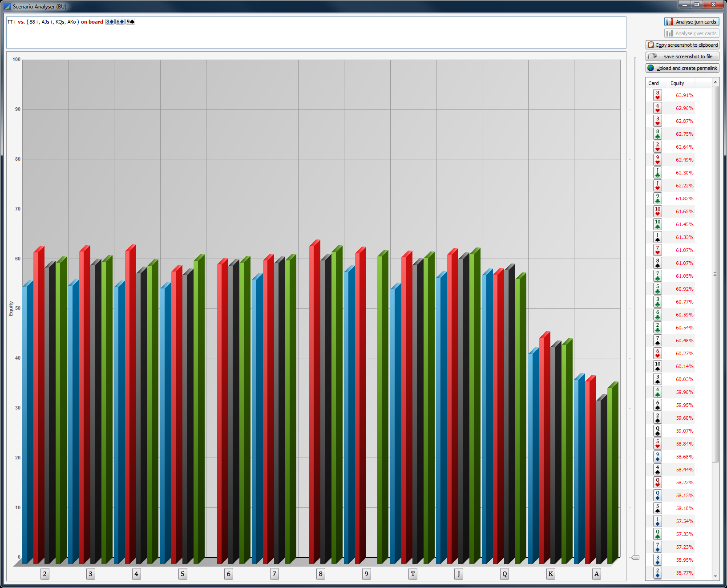Select the 7 of clubs card icon
The width and height of the screenshot is (727, 588).
click(657, 276)
